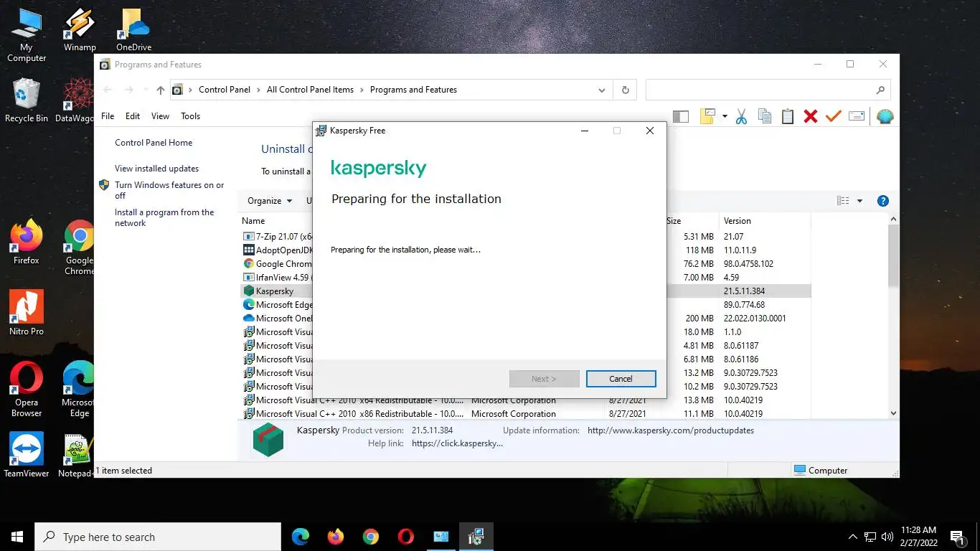The width and height of the screenshot is (980, 551).
Task: Open the View menu
Action: (x=160, y=116)
